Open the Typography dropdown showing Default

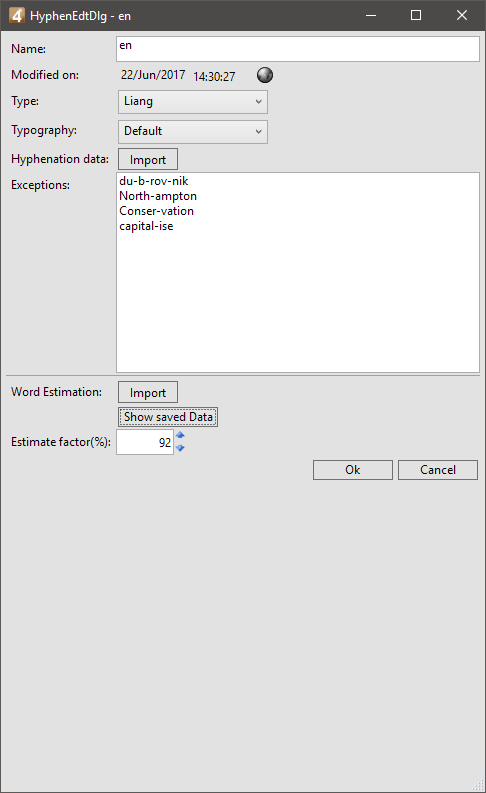(x=193, y=131)
